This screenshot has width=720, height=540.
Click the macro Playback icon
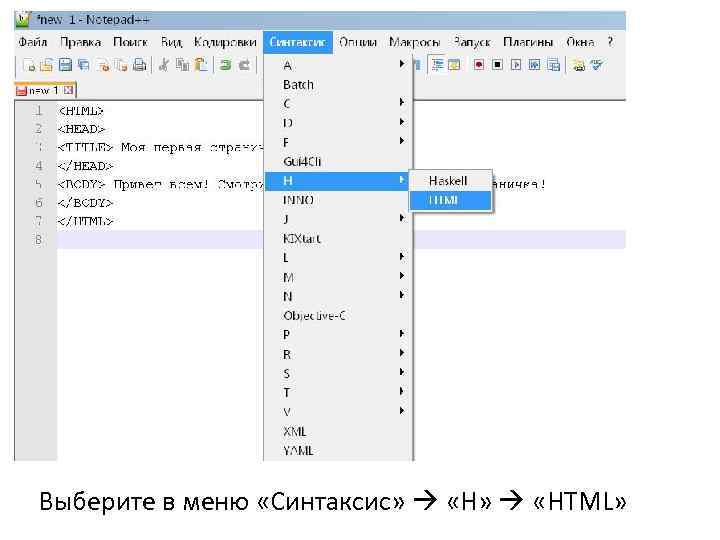[516, 65]
